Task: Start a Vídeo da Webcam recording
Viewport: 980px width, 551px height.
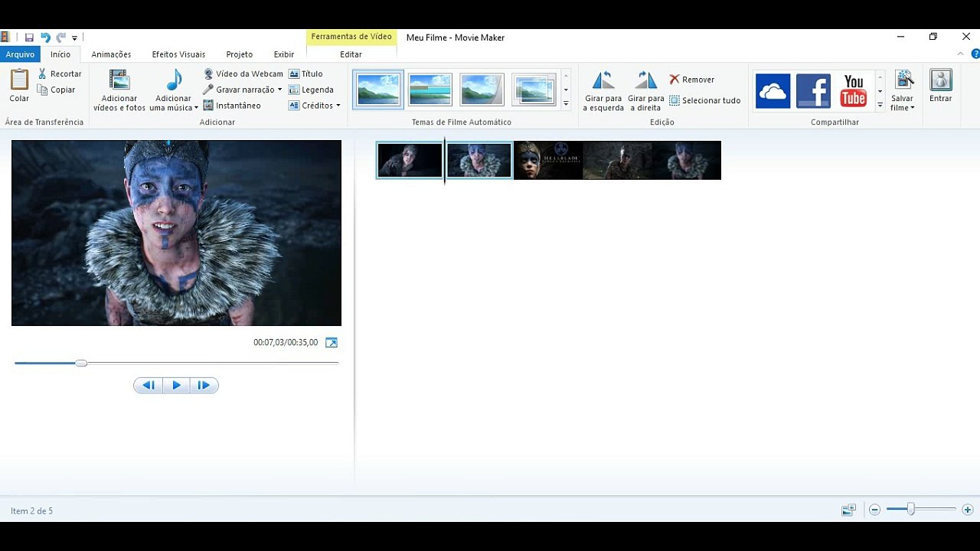Action: [243, 73]
